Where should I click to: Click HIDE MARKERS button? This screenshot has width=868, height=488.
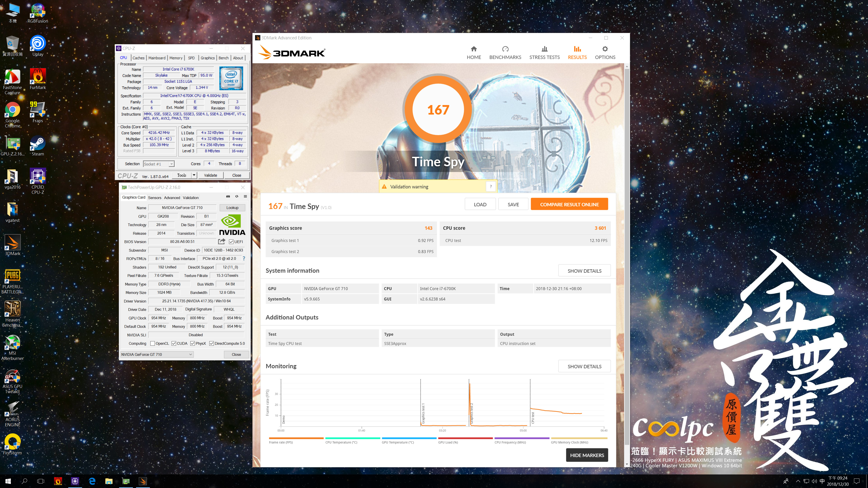coord(587,455)
